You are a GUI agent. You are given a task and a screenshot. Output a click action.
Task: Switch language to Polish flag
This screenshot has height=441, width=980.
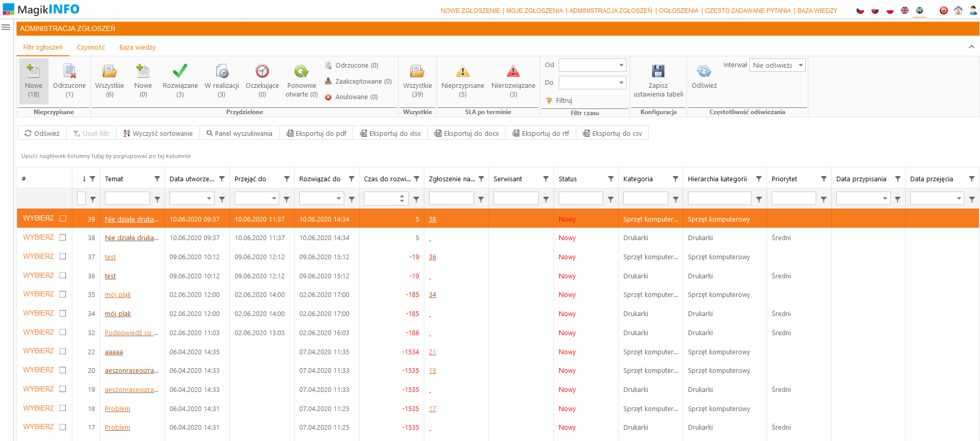click(x=890, y=10)
